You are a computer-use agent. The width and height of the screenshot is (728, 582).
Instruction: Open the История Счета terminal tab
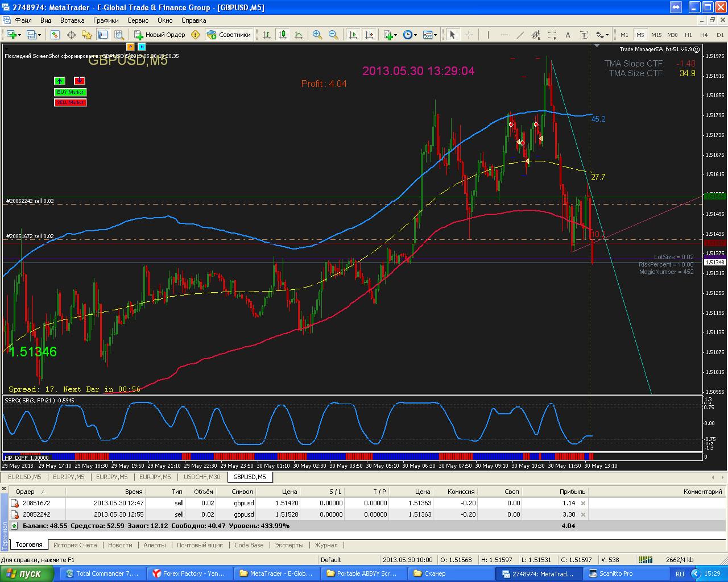pos(75,544)
